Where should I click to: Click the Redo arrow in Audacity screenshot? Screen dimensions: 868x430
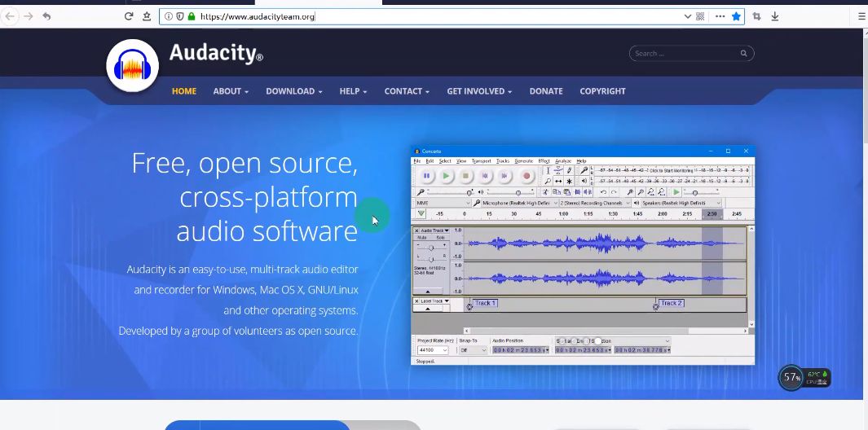pos(614,192)
